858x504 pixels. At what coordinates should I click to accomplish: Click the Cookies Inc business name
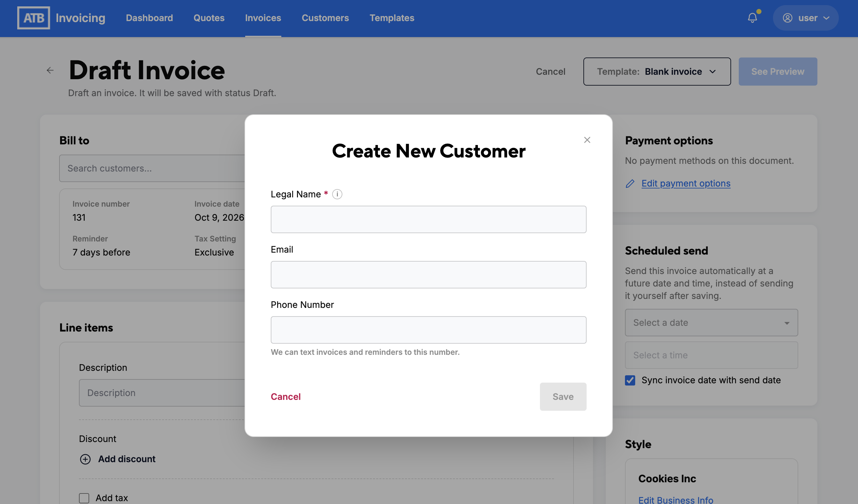667,478
